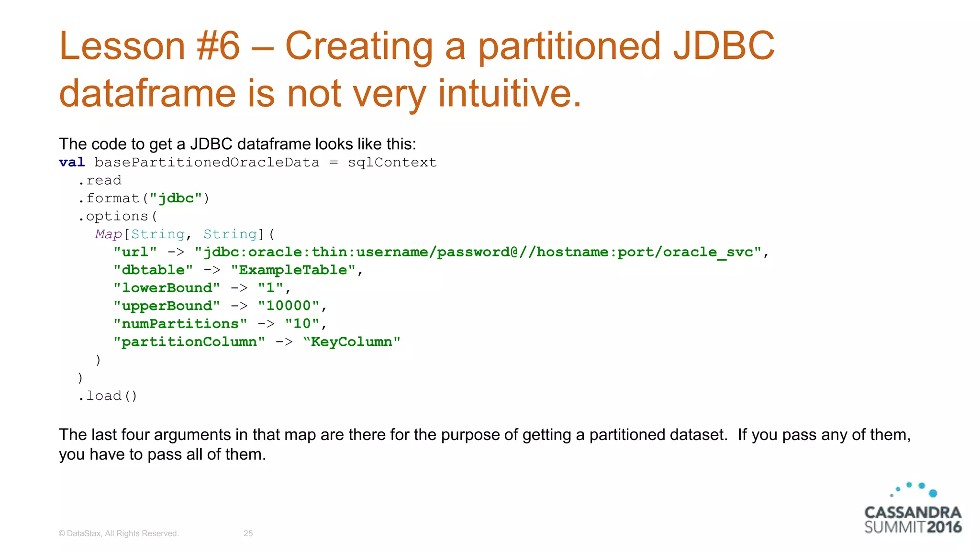Screen dimensions: 980x551
Task: Click the "partitionColumn" key
Action: pos(189,342)
